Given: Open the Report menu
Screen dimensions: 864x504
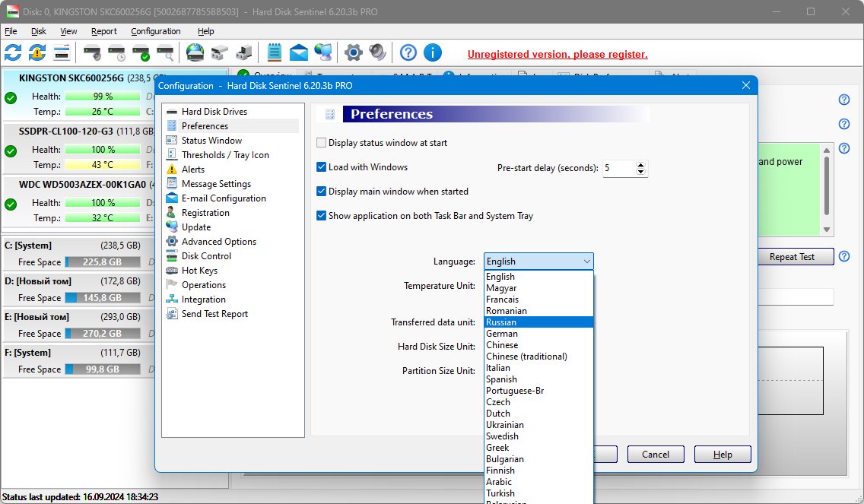Looking at the screenshot, I should point(104,31).
